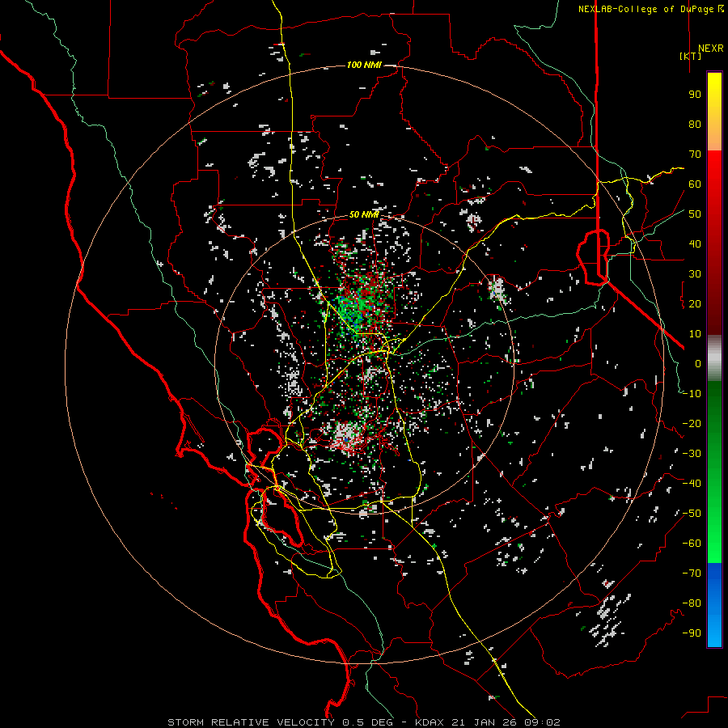Click the -10 knot scale label
Screen dimensions: 728x728
coord(692,394)
